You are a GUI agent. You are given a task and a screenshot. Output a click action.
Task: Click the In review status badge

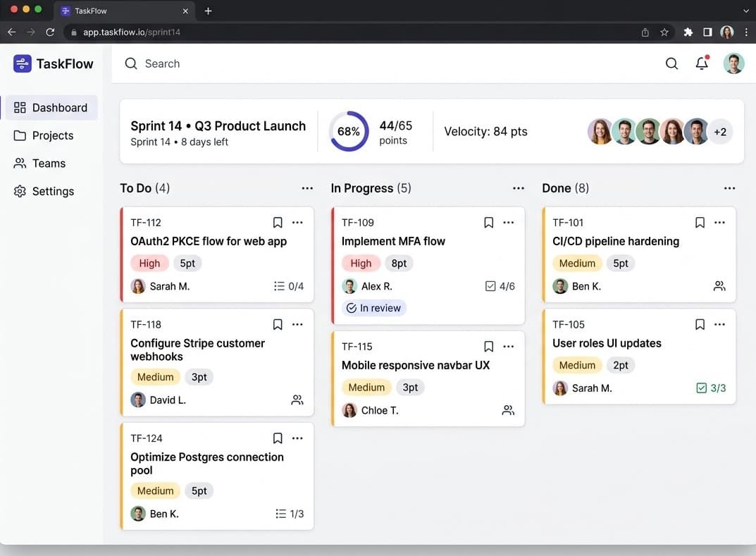click(x=374, y=308)
